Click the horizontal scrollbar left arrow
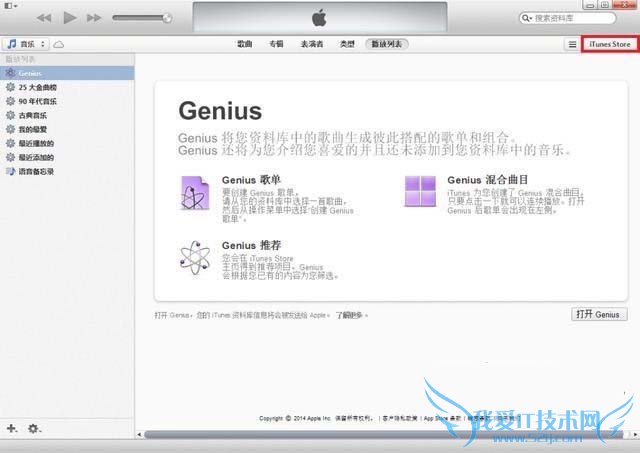This screenshot has height=453, width=640. pyautogui.click(x=139, y=435)
